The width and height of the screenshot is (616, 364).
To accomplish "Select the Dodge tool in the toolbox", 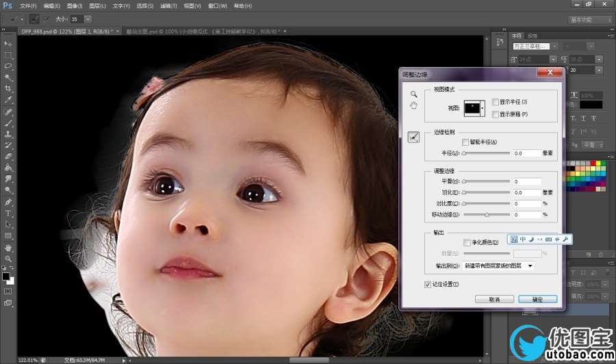I will click(8, 190).
